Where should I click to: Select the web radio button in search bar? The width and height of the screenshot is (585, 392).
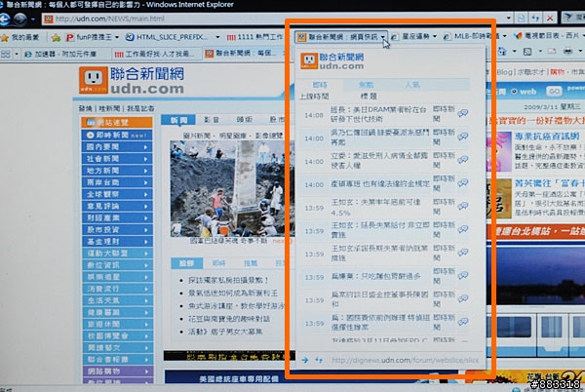tap(514, 92)
